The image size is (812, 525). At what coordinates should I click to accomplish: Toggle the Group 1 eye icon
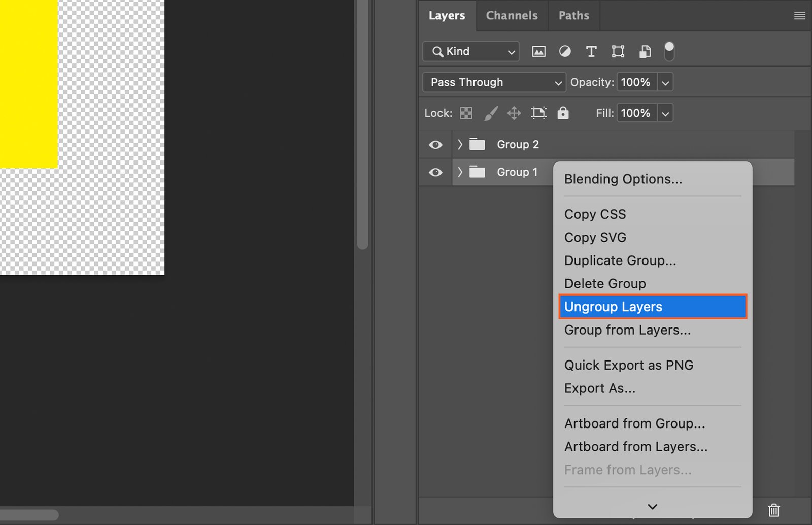[x=435, y=172]
